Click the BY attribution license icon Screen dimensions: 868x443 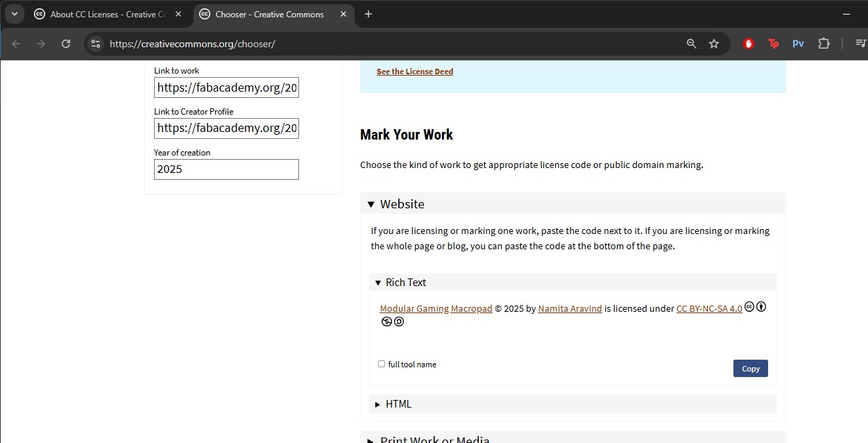[761, 307]
